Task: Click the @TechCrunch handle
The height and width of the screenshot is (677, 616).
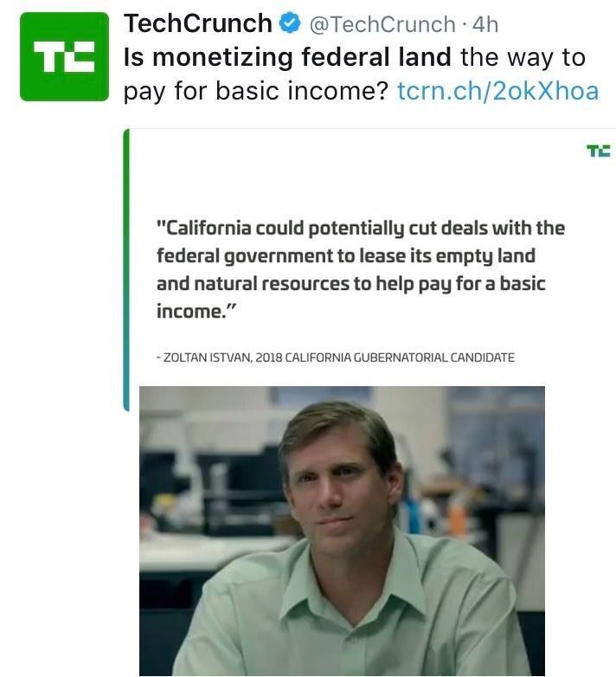Action: point(382,24)
